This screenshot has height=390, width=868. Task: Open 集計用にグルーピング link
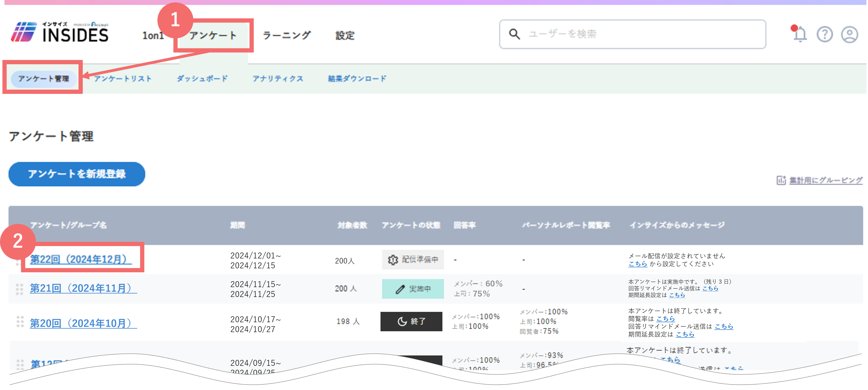pos(826,180)
